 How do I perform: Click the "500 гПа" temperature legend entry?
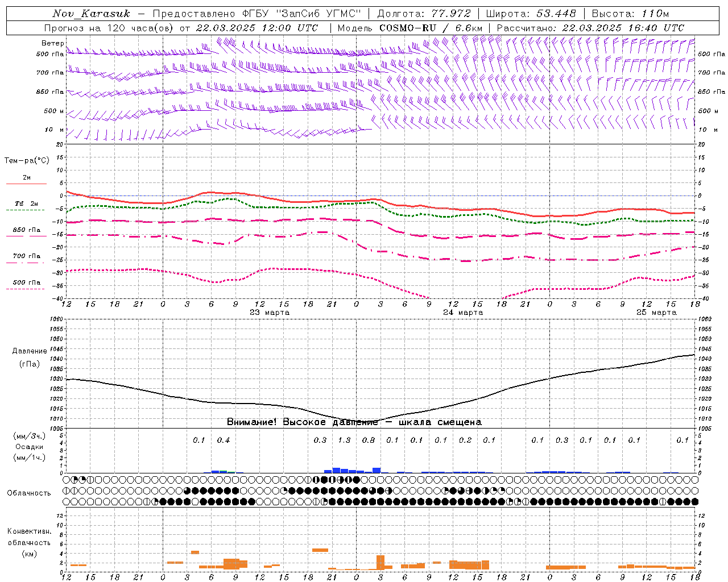click(x=26, y=282)
